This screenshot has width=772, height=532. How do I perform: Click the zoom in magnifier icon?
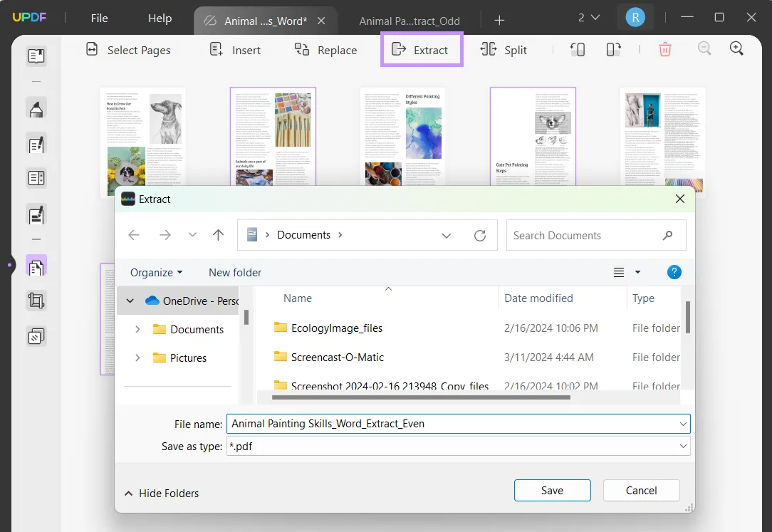[x=736, y=48]
